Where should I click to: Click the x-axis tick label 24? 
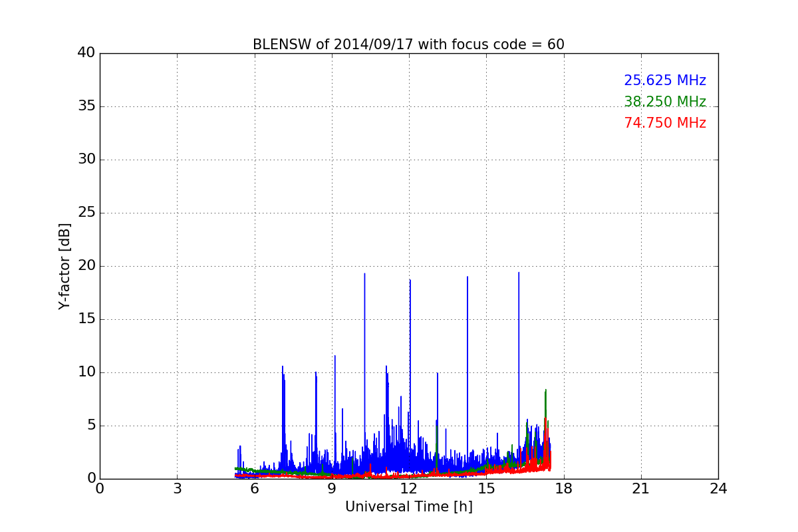718,489
